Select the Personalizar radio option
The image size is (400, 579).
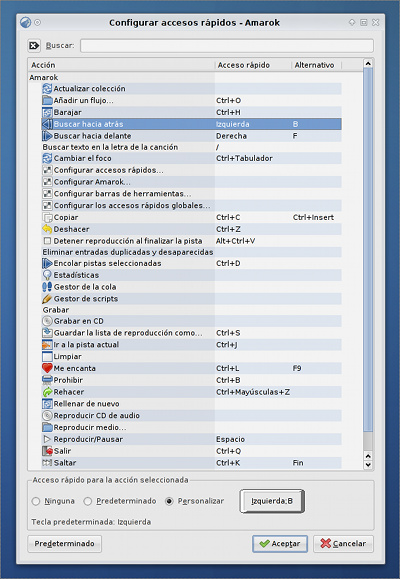[x=169, y=501]
